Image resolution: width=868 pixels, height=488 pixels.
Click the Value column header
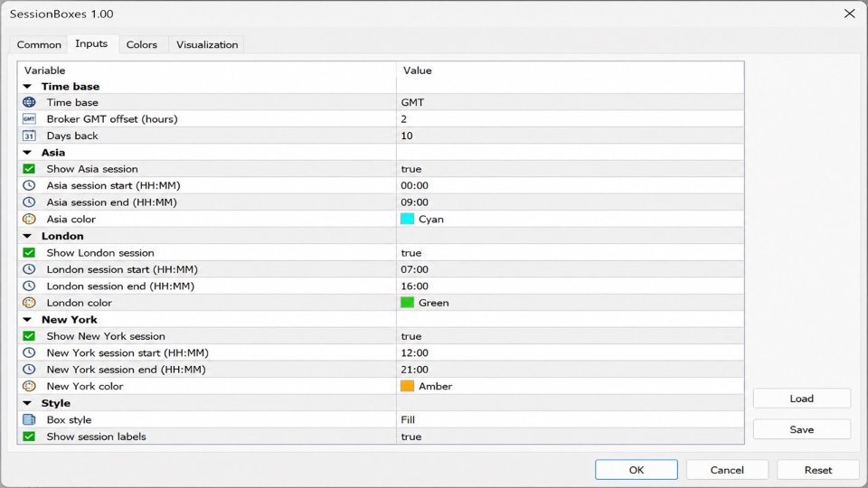[x=570, y=70]
